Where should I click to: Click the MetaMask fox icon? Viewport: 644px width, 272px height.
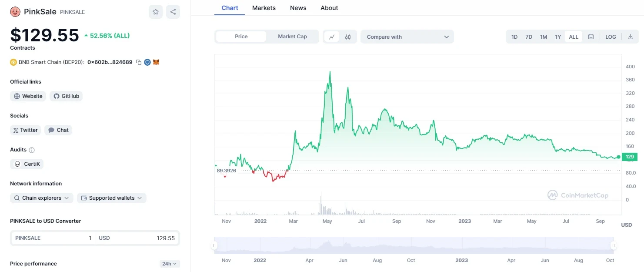(156, 62)
